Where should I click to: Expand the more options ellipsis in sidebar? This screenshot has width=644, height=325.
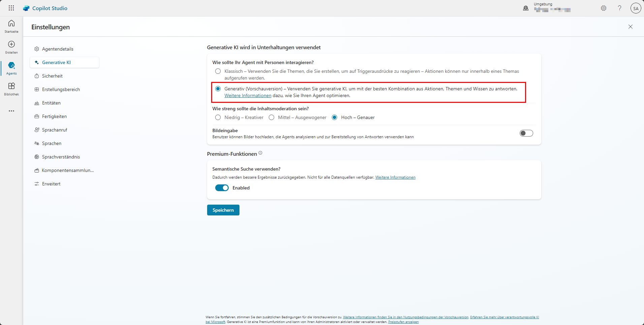(x=11, y=111)
